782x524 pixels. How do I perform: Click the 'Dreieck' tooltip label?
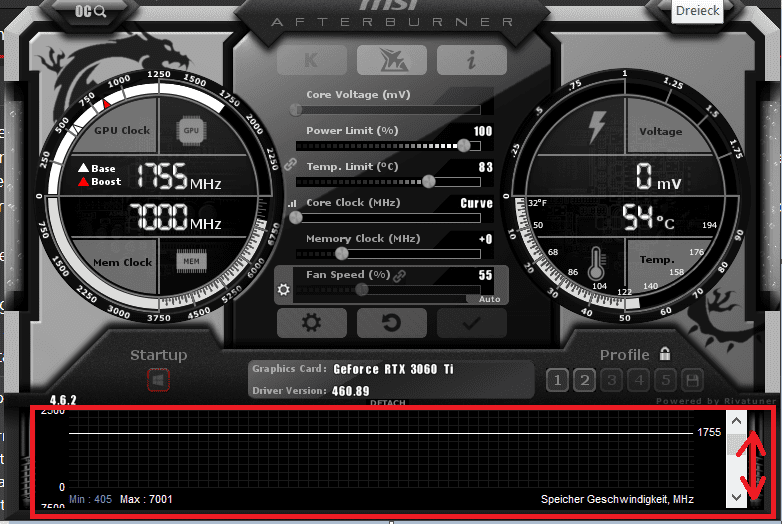pos(697,10)
